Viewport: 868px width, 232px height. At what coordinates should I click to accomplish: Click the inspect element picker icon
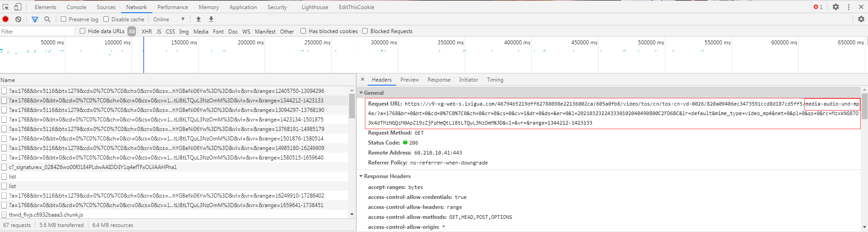[x=6, y=7]
